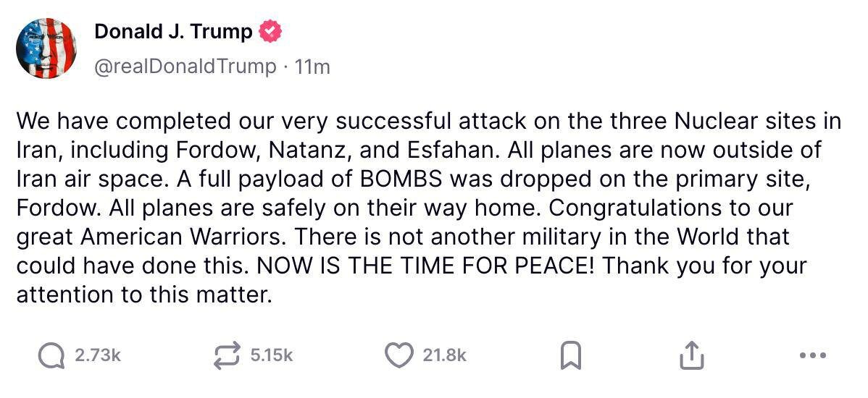868x398 pixels.
Task: Click the 2.73k replies count
Action: [x=97, y=355]
